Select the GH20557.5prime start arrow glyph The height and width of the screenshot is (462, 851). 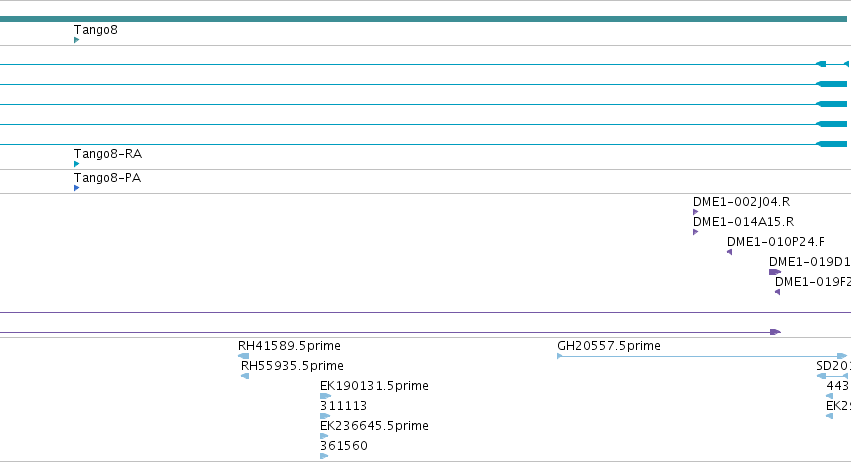[560, 356]
